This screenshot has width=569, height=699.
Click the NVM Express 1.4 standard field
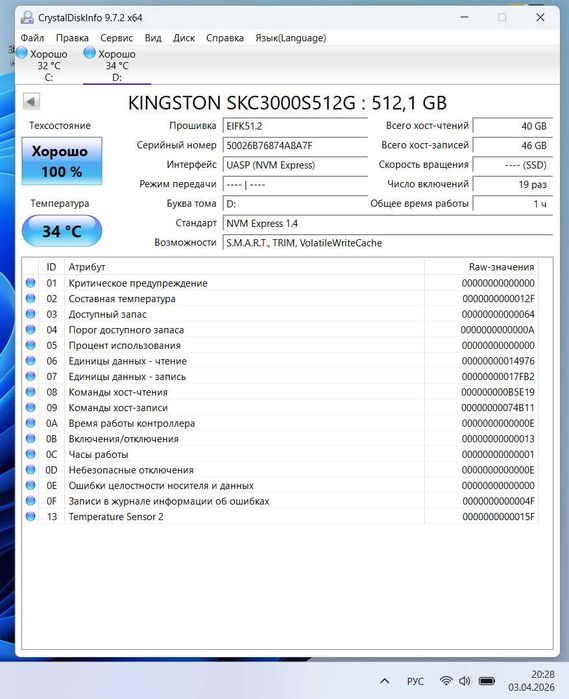click(x=388, y=224)
